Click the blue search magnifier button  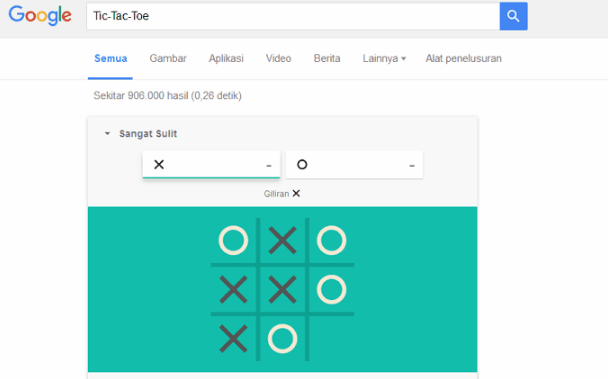pyautogui.click(x=513, y=16)
